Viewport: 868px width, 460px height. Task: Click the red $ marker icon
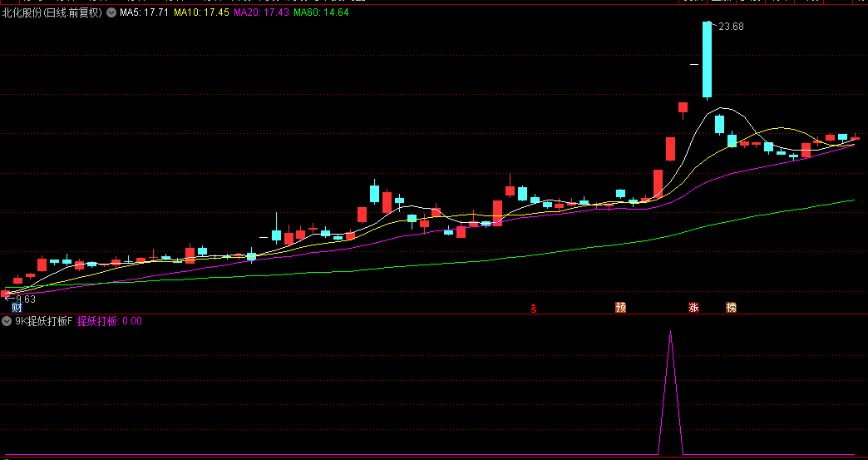coord(534,309)
